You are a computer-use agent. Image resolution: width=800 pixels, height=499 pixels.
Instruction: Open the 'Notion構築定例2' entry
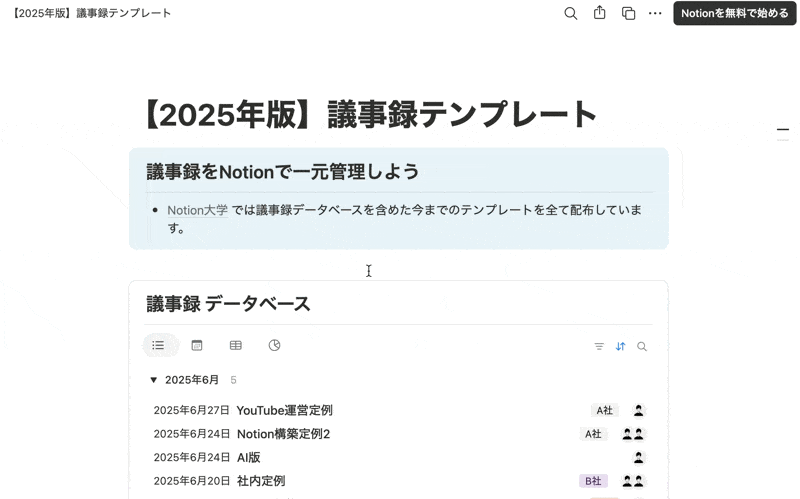tap(283, 434)
